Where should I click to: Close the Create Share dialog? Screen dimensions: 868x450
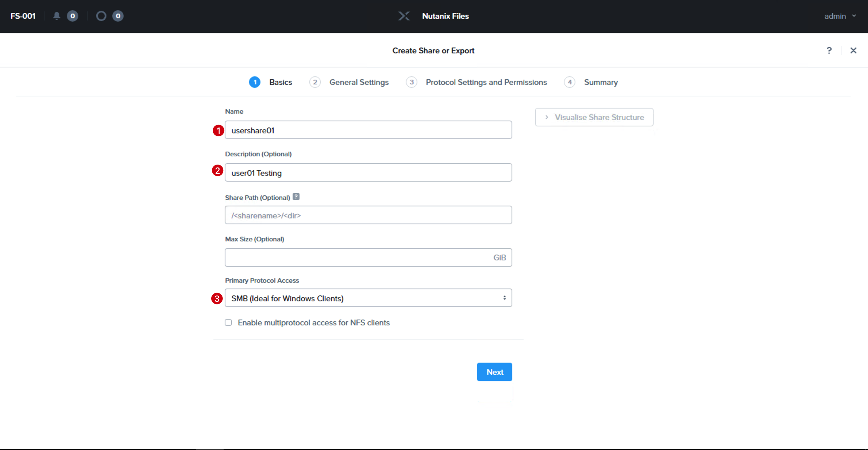853,51
